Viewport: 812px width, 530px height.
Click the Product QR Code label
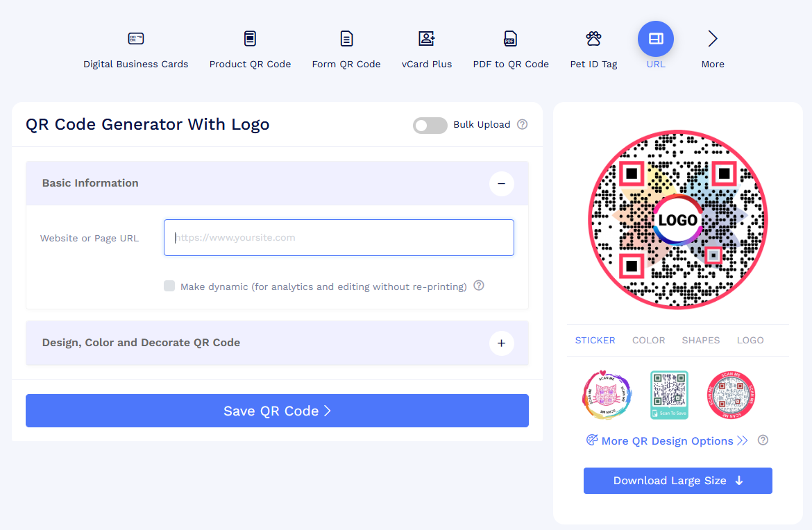point(250,65)
